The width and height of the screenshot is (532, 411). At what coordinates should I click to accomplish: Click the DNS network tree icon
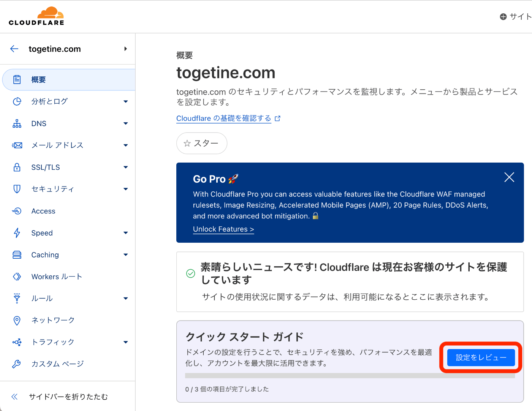17,123
